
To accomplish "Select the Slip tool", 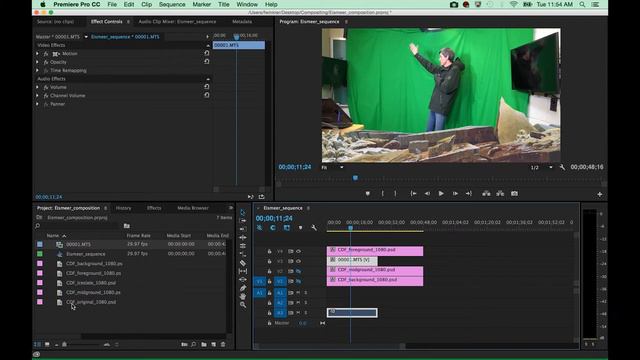I will click(x=242, y=271).
